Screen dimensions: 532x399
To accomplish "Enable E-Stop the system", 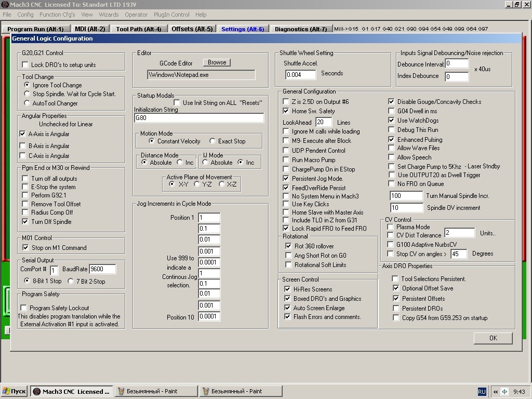I will tap(25, 187).
